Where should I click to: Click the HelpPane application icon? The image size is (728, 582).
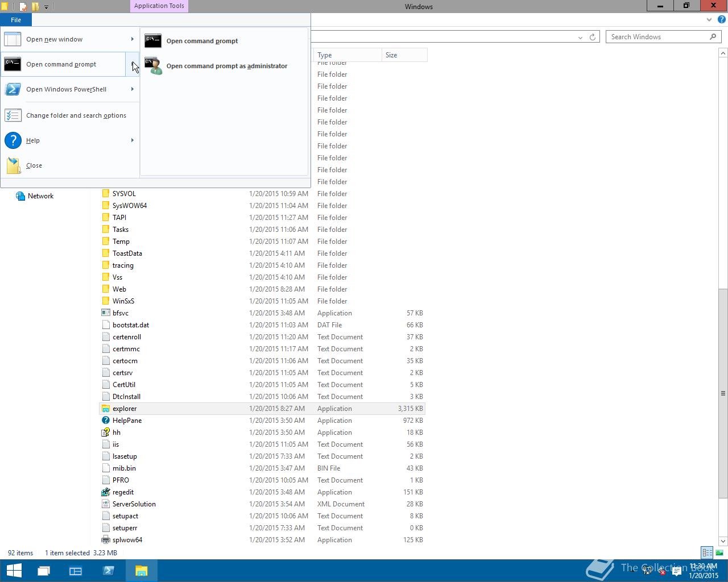pyautogui.click(x=105, y=421)
